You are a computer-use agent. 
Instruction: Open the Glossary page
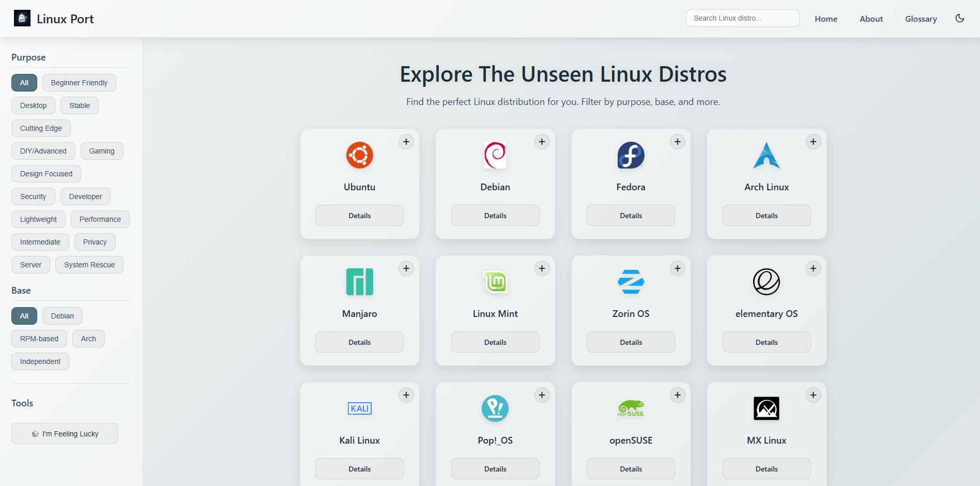(x=921, y=19)
